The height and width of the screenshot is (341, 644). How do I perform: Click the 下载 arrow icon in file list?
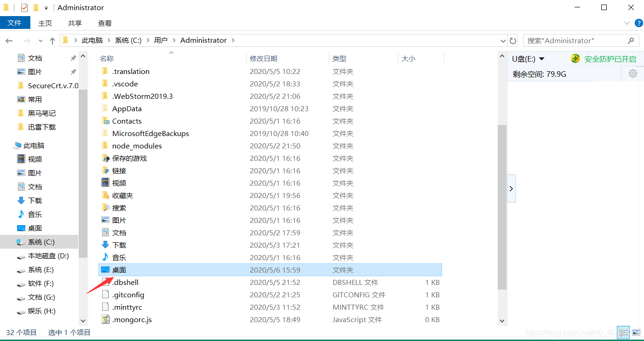[105, 245]
